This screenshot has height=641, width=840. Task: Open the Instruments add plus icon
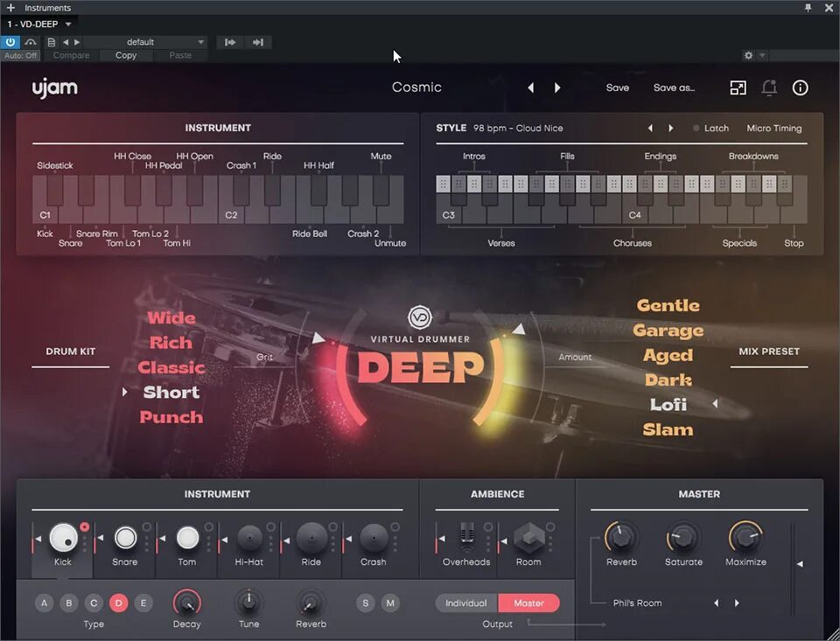tap(10, 8)
